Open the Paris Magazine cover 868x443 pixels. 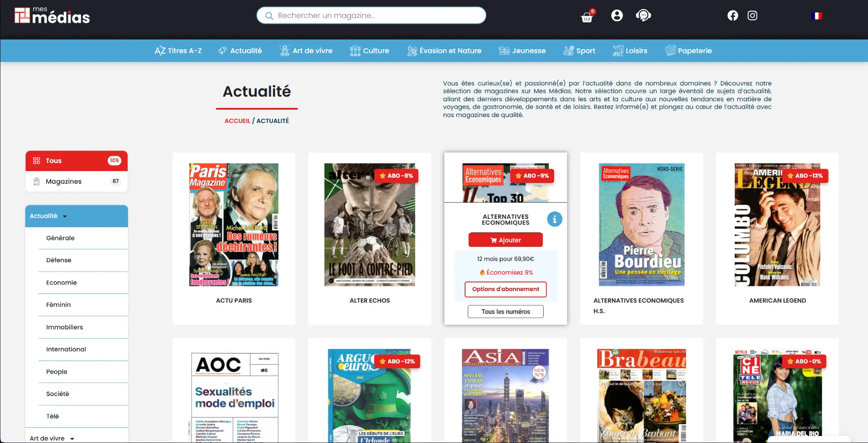(x=234, y=225)
